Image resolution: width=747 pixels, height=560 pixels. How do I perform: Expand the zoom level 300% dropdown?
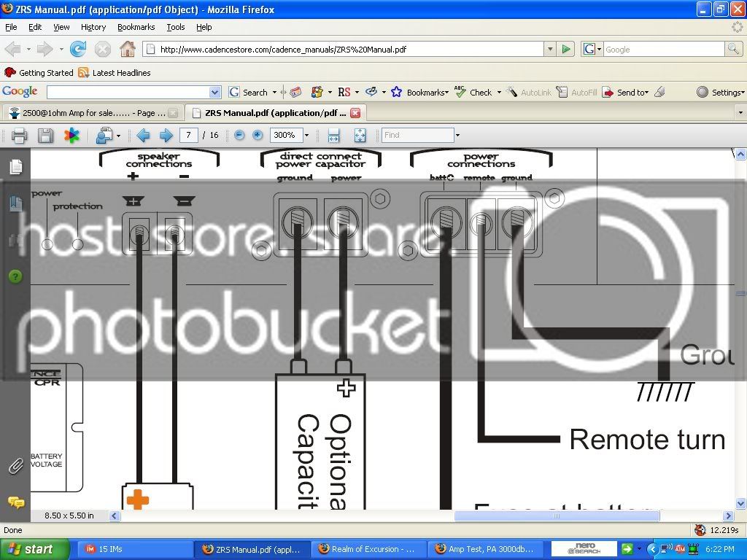(x=306, y=135)
